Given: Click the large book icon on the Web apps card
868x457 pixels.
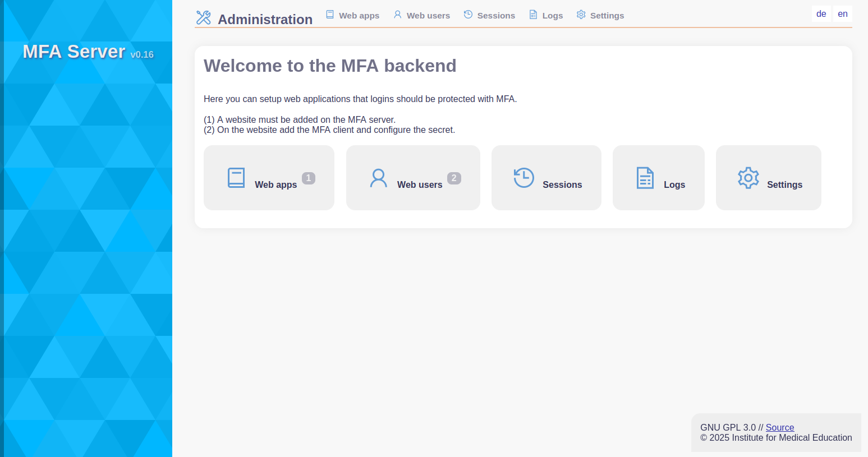Looking at the screenshot, I should 236,178.
